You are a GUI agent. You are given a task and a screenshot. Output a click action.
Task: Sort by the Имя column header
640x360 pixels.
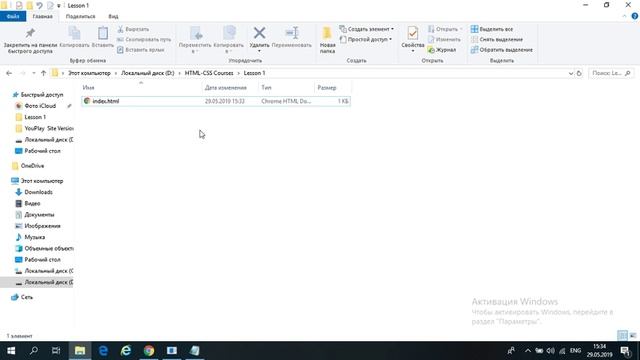pyautogui.click(x=89, y=88)
